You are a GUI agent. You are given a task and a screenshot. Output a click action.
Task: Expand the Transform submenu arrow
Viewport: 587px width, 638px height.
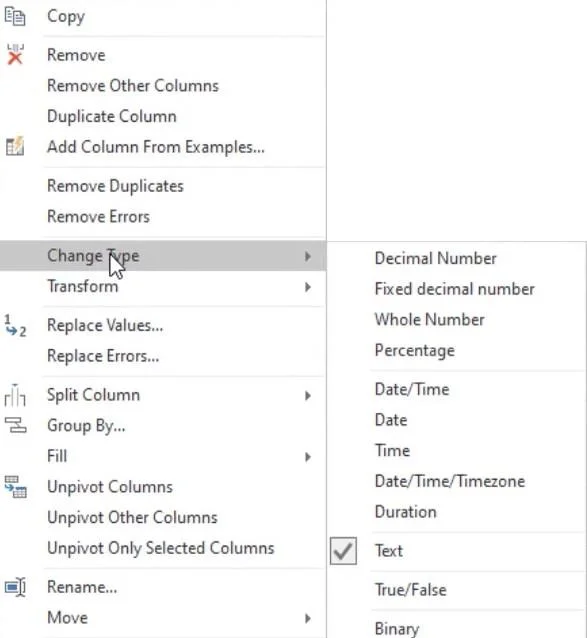pyautogui.click(x=308, y=287)
